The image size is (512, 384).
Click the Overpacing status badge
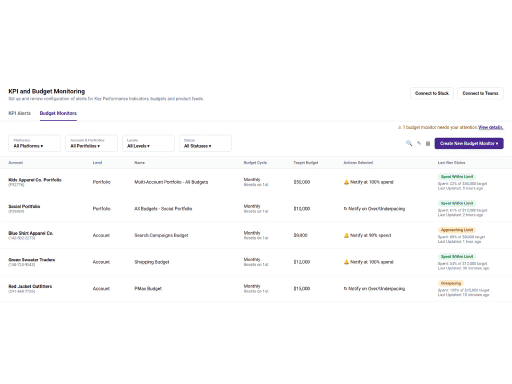pos(451,283)
